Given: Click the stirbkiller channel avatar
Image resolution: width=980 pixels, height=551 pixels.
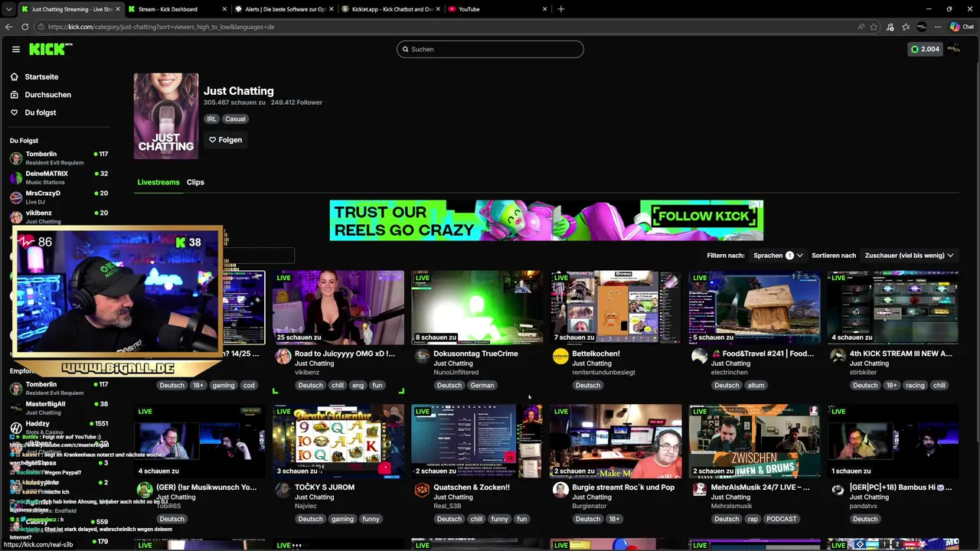Looking at the screenshot, I should [838, 357].
